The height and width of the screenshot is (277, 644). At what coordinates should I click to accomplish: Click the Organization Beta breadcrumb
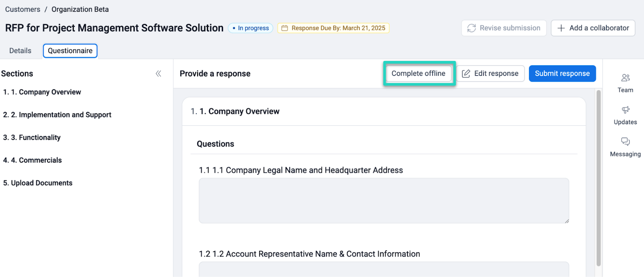80,9
